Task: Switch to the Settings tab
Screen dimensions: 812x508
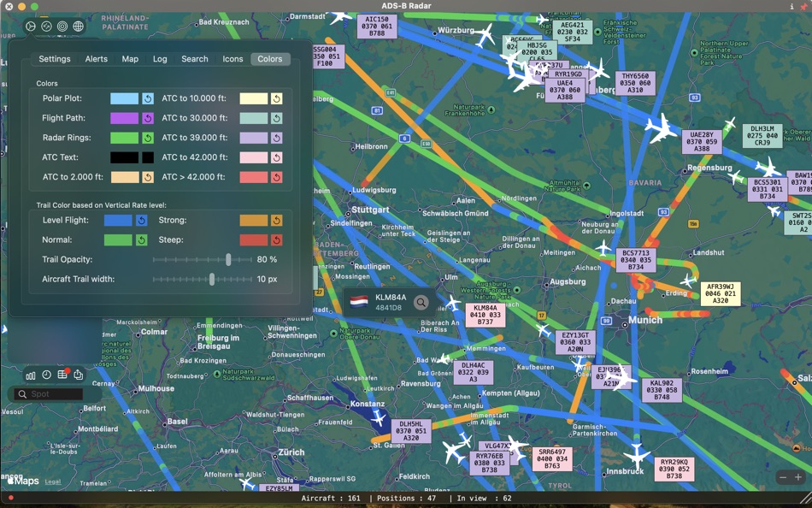Action: point(55,59)
